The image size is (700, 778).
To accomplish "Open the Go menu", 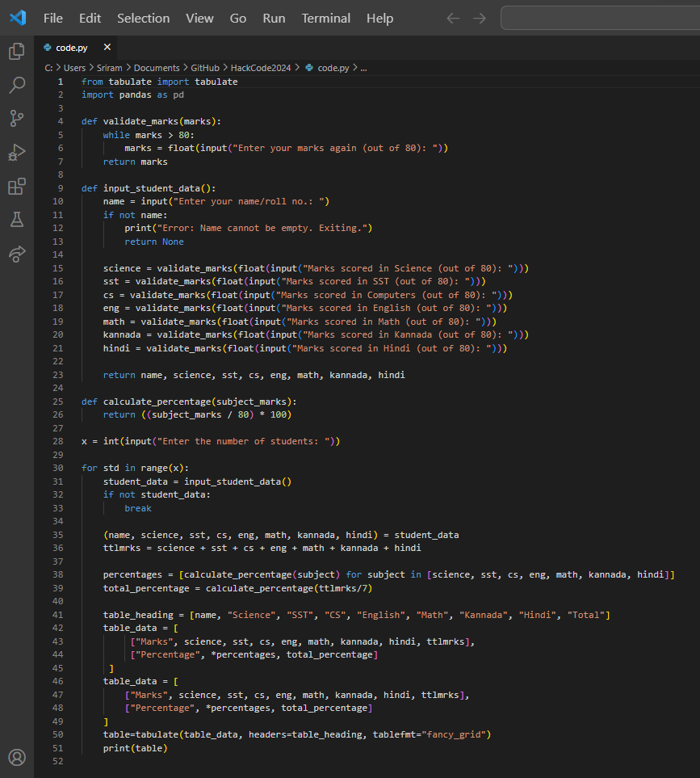I will 238,19.
